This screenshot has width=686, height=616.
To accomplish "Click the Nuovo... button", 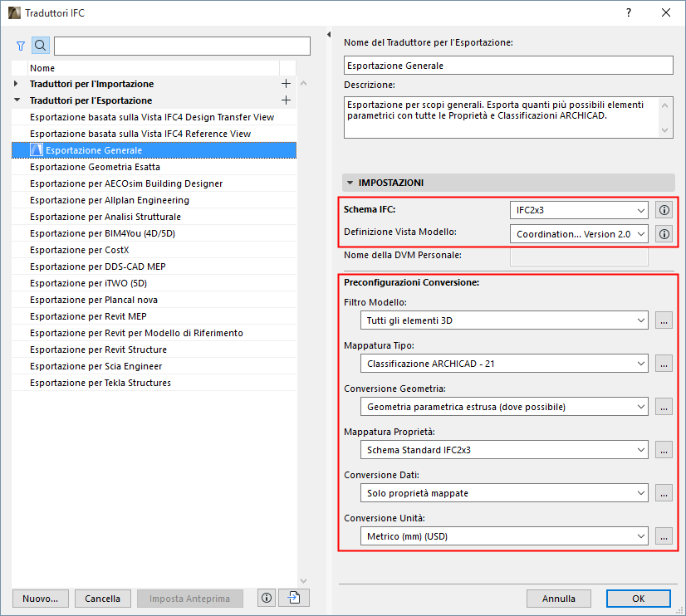I will (x=40, y=598).
